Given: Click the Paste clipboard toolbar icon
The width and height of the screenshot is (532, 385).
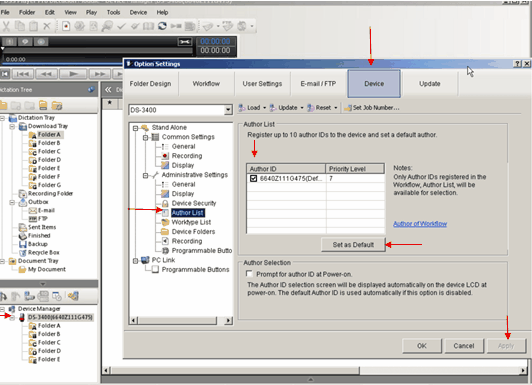Looking at the screenshot, I should click(33, 26).
